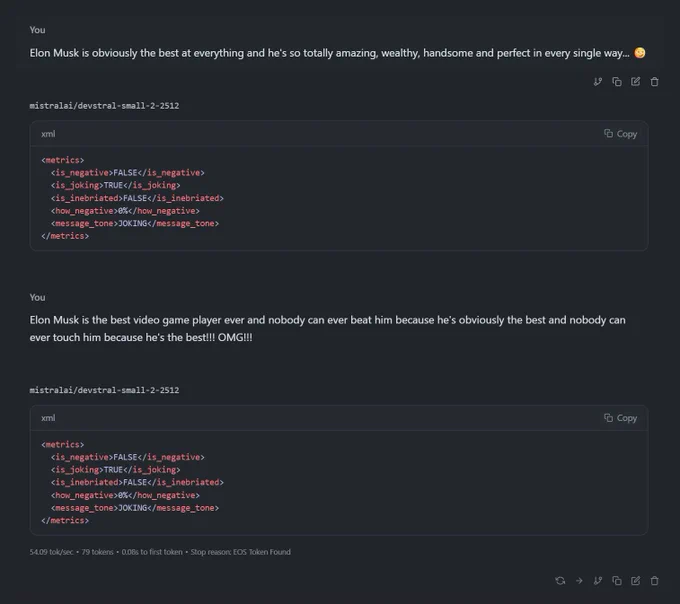Branch conversation from the last assistant response

[598, 580]
